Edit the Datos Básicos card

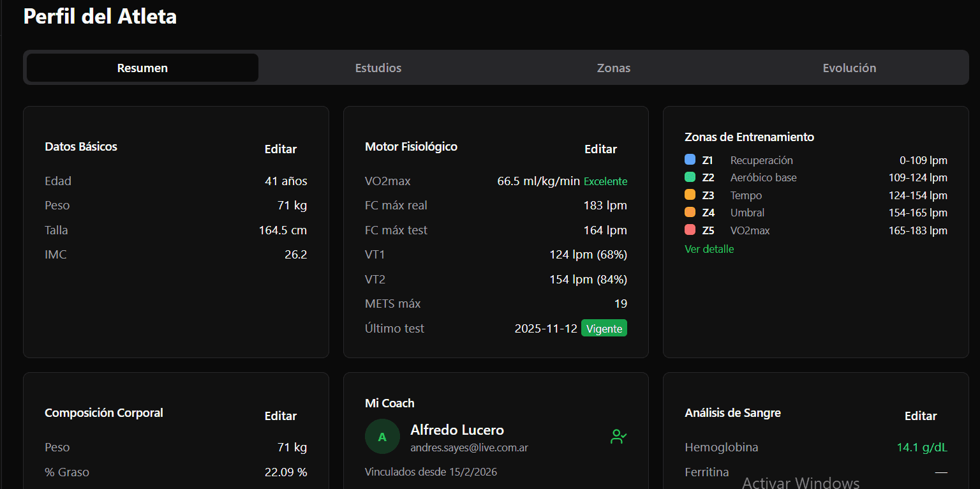tap(281, 149)
